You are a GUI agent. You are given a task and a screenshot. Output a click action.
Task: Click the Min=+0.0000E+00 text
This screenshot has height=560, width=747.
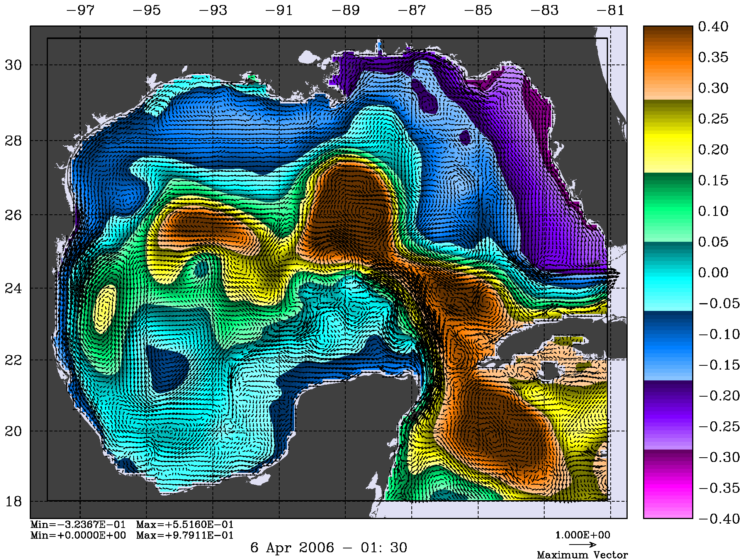(78, 535)
